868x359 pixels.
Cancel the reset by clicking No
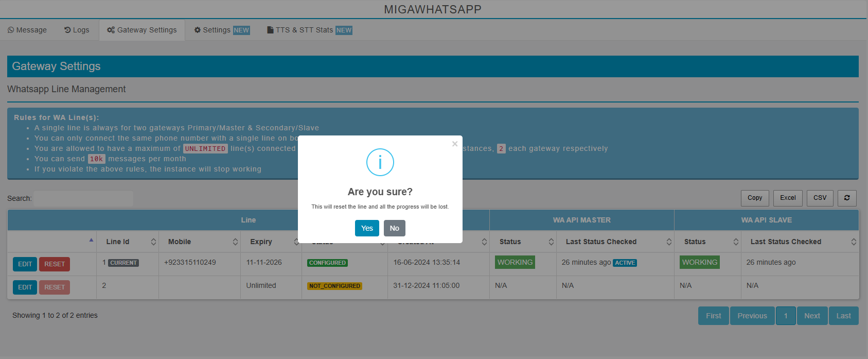394,228
